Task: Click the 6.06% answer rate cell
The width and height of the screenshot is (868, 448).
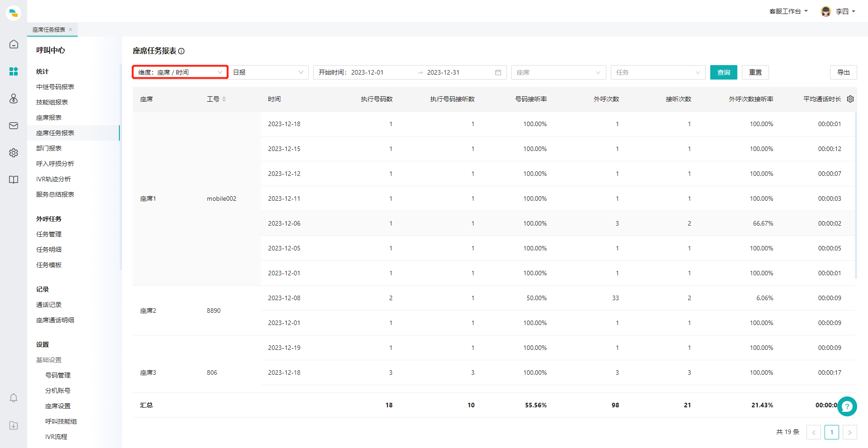Action: (764, 298)
